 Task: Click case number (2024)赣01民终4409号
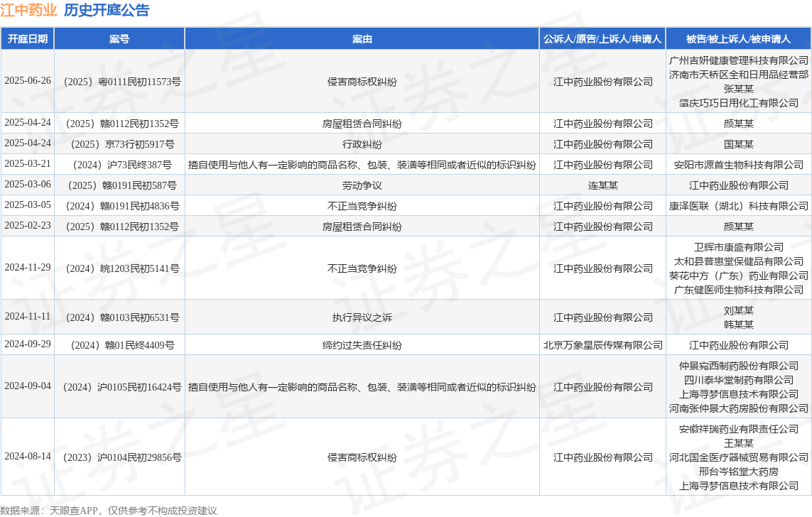(119, 345)
